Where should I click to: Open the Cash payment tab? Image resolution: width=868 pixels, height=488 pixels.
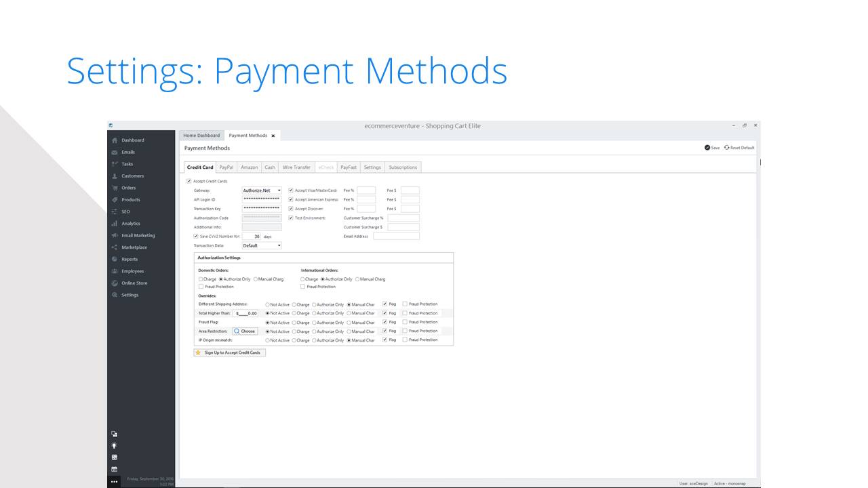(270, 167)
